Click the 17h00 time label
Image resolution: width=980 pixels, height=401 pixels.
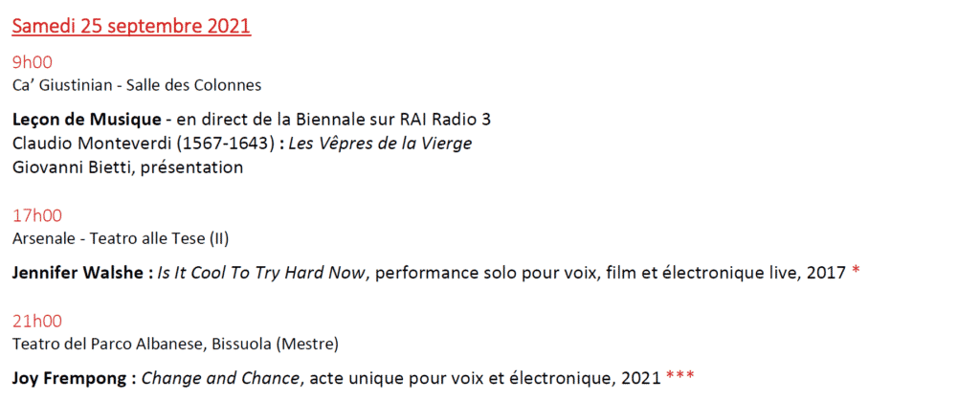(36, 216)
